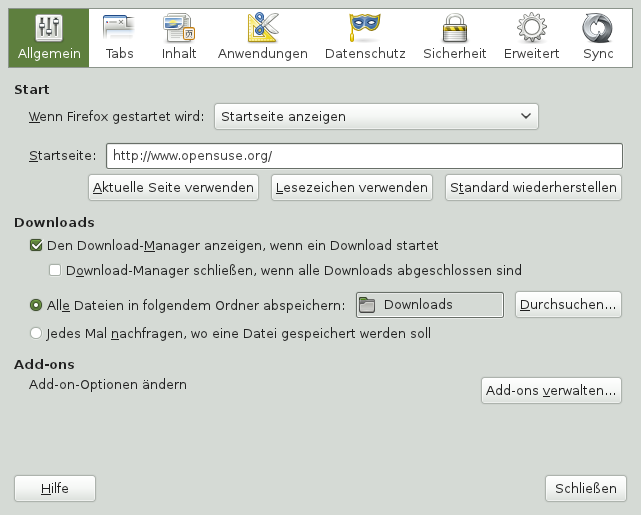Open Add-ons verwalten dialog
The width and height of the screenshot is (641, 515).
tap(551, 391)
